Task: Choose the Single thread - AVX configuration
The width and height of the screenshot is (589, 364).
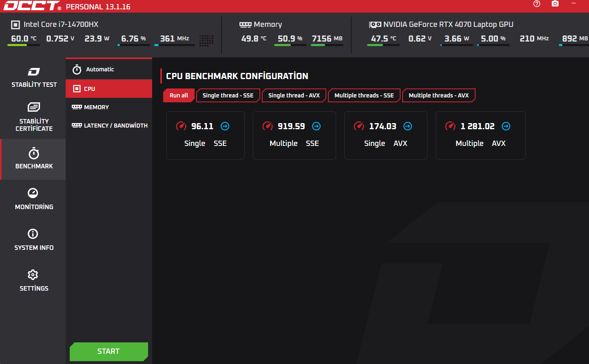Action: click(x=294, y=95)
